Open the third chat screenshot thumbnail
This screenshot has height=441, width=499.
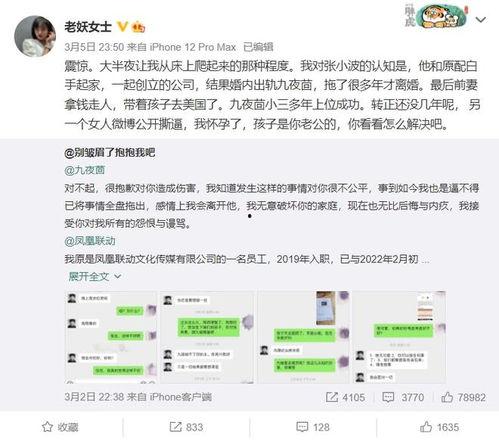pos(303,337)
